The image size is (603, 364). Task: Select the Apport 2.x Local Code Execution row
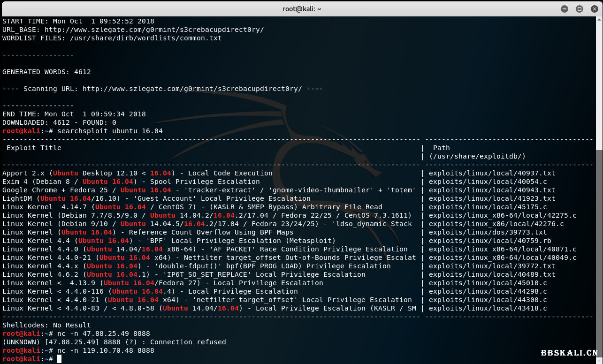[137, 173]
